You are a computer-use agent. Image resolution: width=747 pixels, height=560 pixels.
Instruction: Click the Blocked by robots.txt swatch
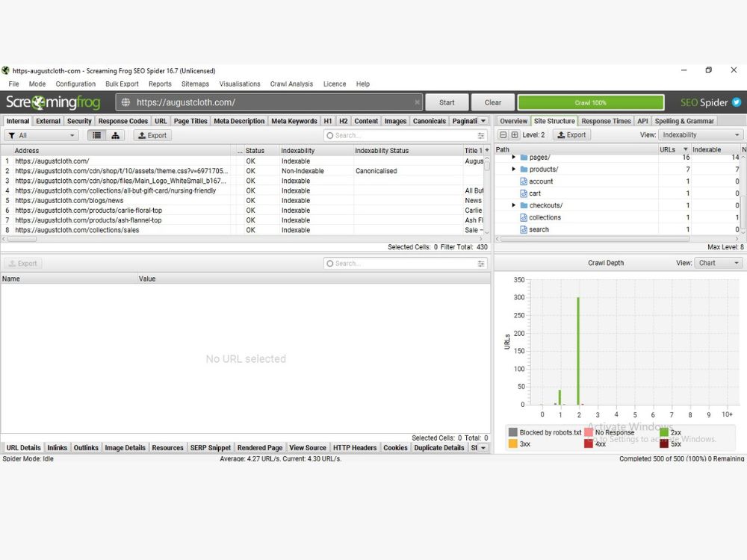[513, 432]
